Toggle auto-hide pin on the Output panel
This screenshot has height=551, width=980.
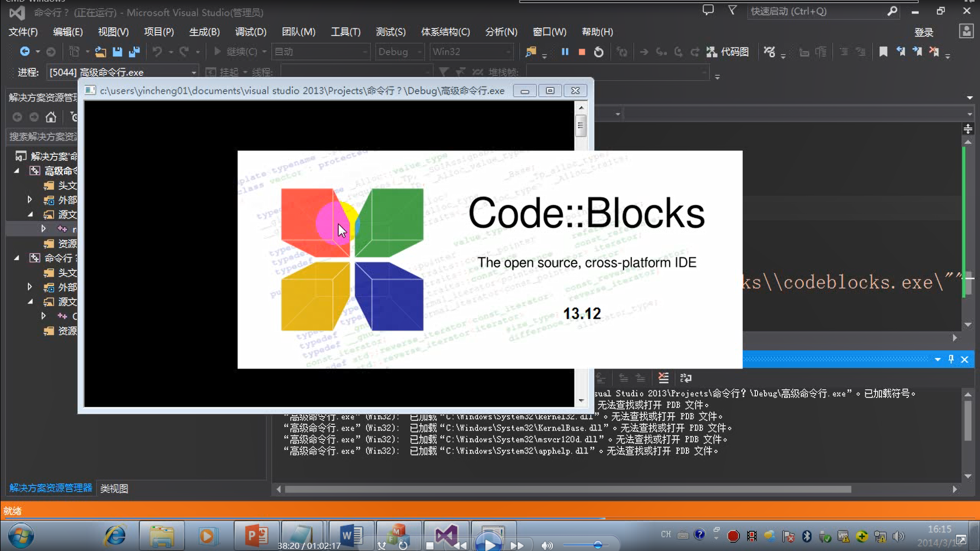coord(951,359)
